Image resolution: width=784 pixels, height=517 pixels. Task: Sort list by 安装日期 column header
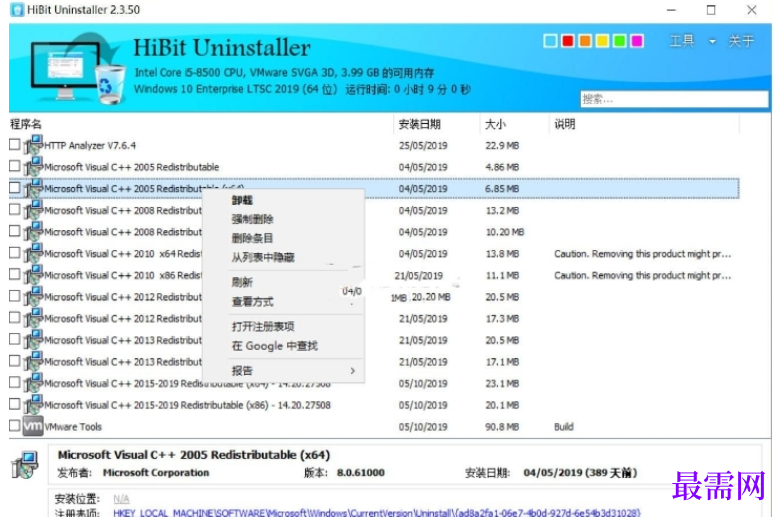click(x=420, y=124)
